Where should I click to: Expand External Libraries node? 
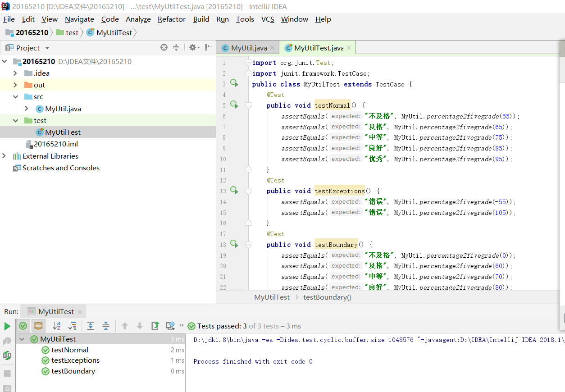click(x=5, y=156)
